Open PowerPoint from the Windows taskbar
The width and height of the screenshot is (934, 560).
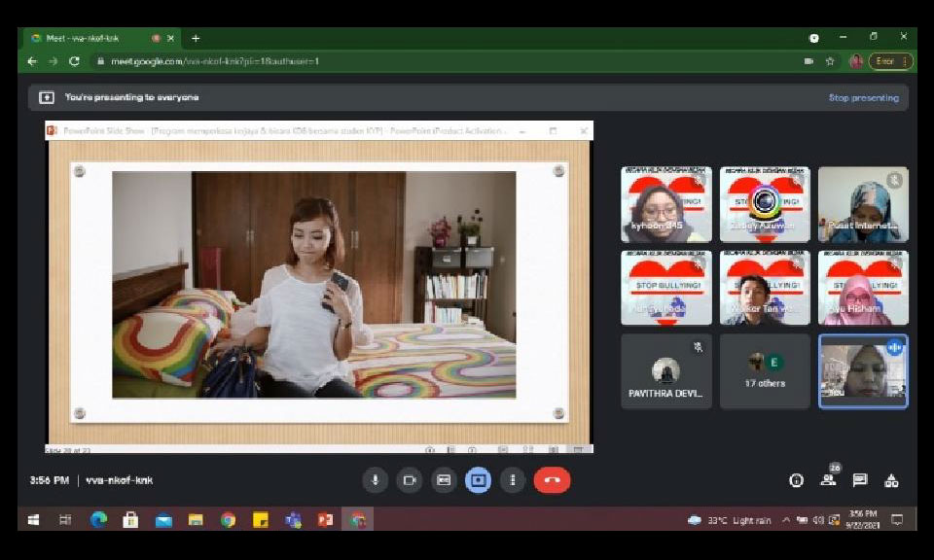tap(325, 520)
